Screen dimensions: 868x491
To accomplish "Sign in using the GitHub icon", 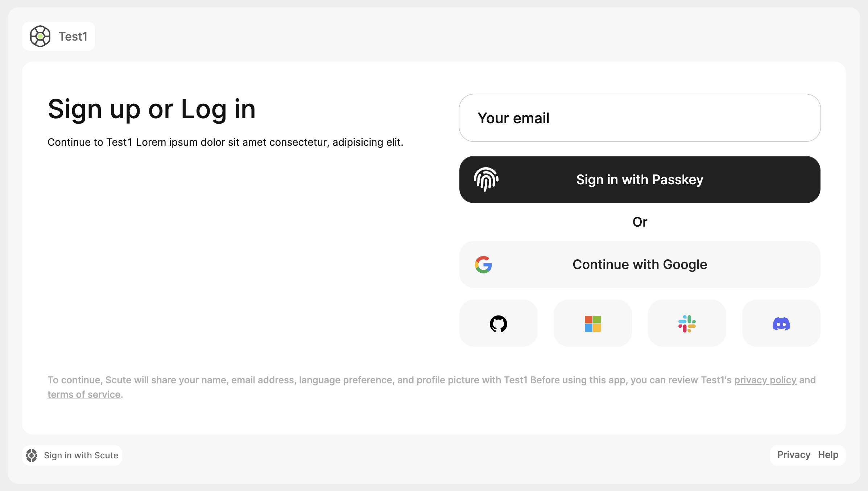I will point(498,323).
